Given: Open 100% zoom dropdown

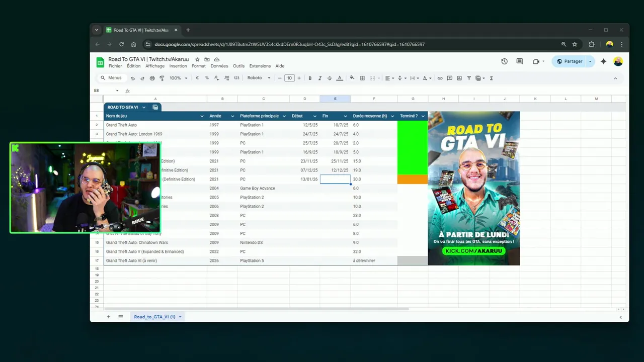Looking at the screenshot, I should point(178,78).
